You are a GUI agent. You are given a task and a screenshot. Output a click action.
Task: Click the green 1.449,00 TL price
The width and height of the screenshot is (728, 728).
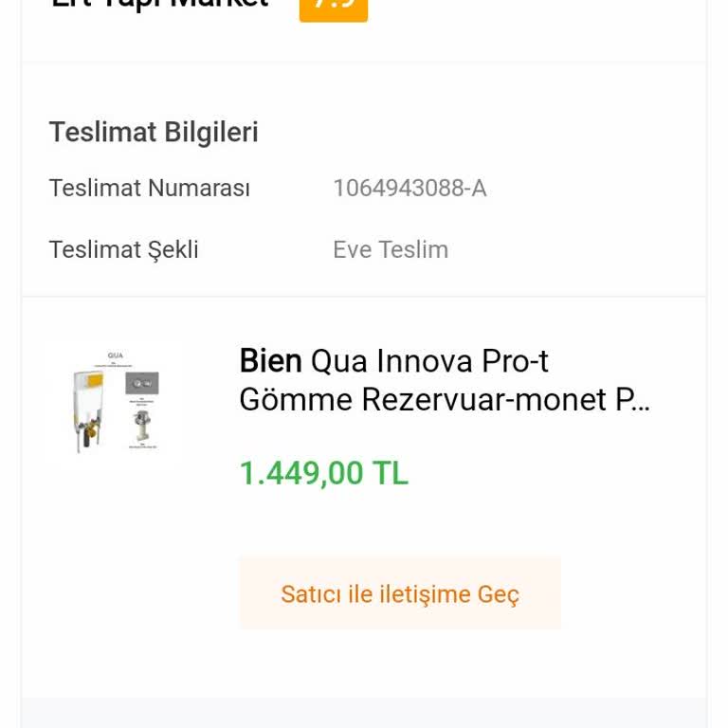click(x=323, y=473)
